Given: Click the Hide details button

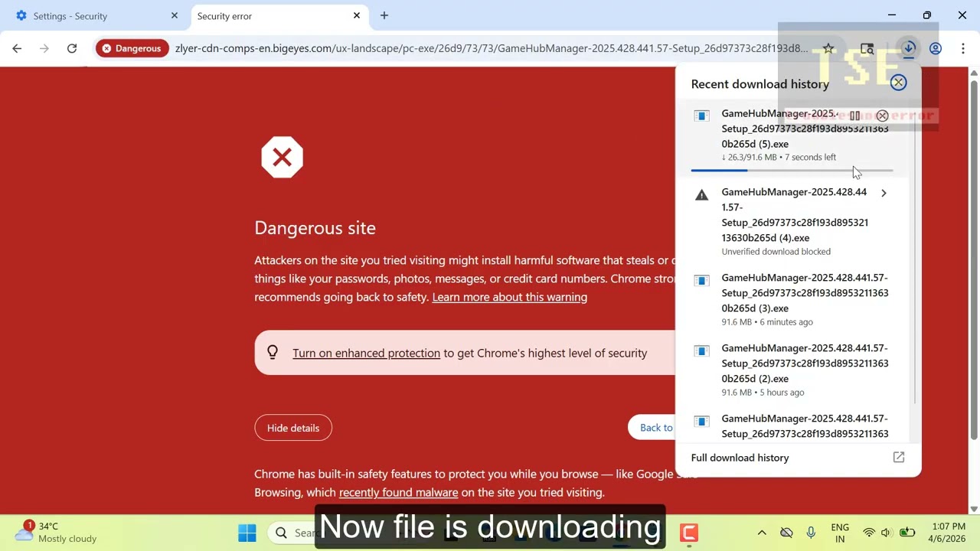Looking at the screenshot, I should pyautogui.click(x=293, y=428).
